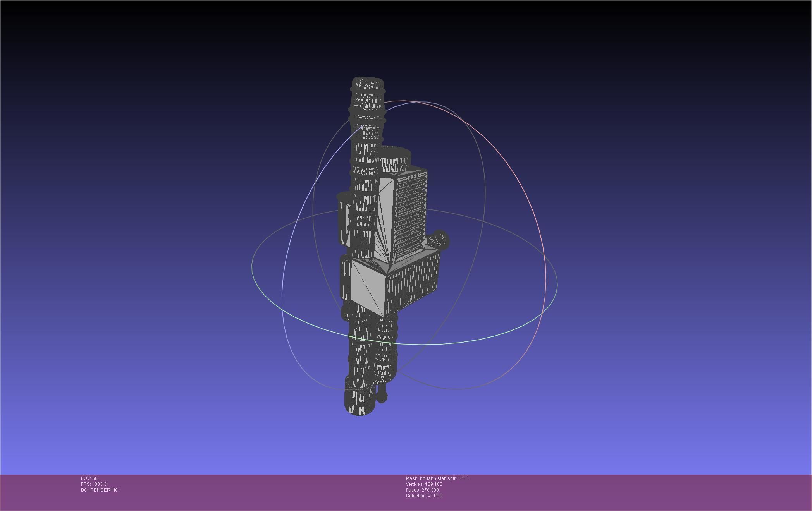Click the bottom cylinder cap of the staff
Viewport: 812px width, 511px height.
360,403
